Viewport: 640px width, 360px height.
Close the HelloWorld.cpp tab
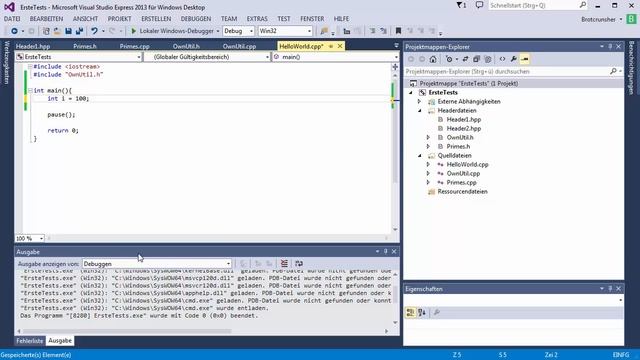(x=340, y=46)
